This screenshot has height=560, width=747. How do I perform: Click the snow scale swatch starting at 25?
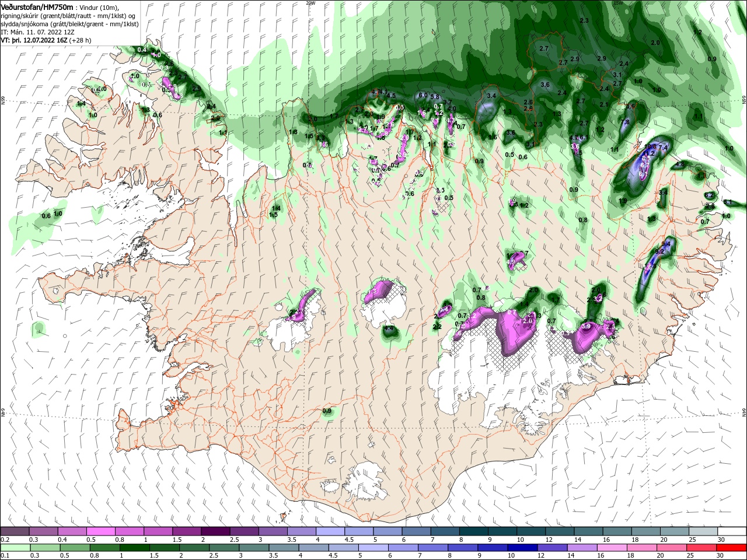(703, 531)
